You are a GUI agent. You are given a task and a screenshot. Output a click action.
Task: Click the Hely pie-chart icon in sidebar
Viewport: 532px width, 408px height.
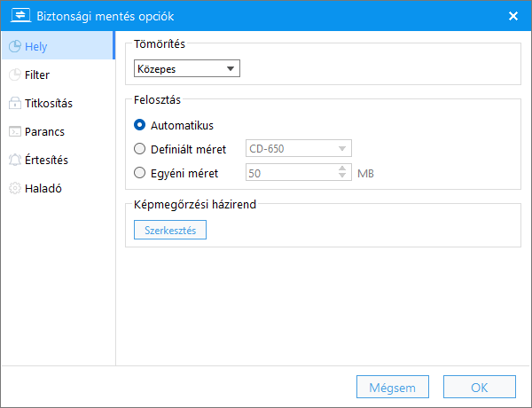tap(15, 46)
